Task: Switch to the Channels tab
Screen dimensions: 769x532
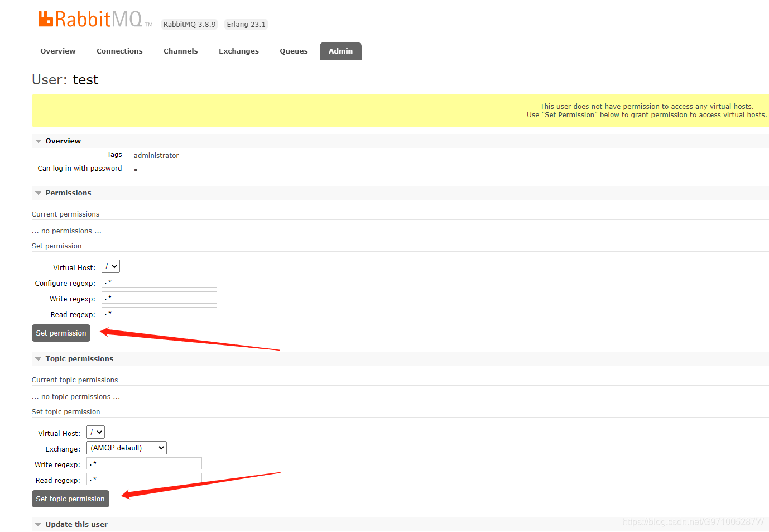Action: 180,51
